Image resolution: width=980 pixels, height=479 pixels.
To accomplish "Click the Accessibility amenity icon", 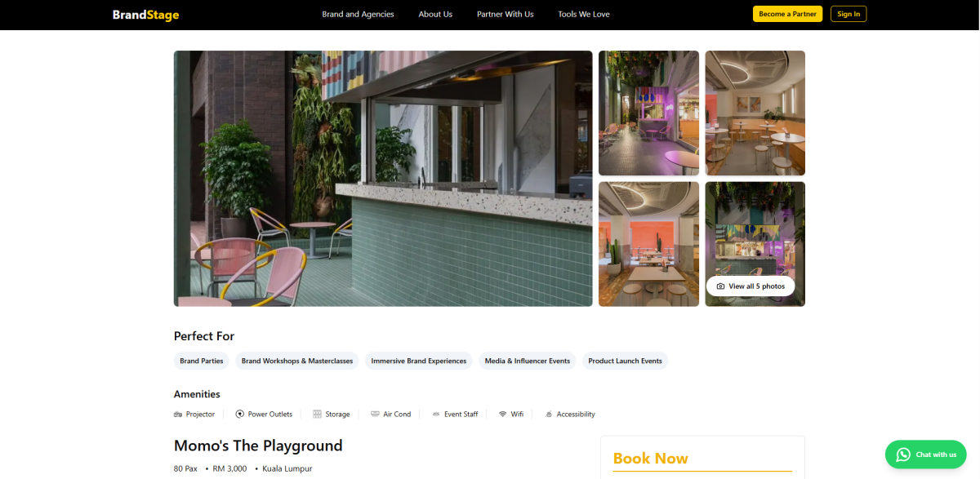I will pos(549,415).
